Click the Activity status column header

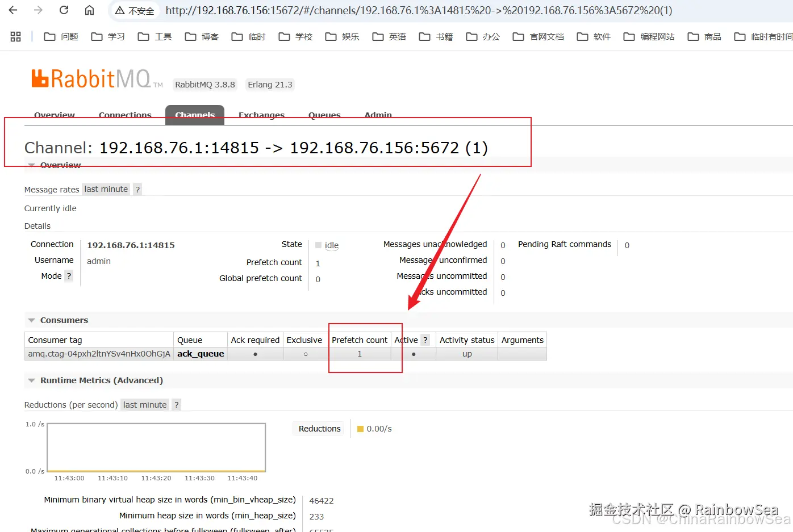(x=467, y=340)
